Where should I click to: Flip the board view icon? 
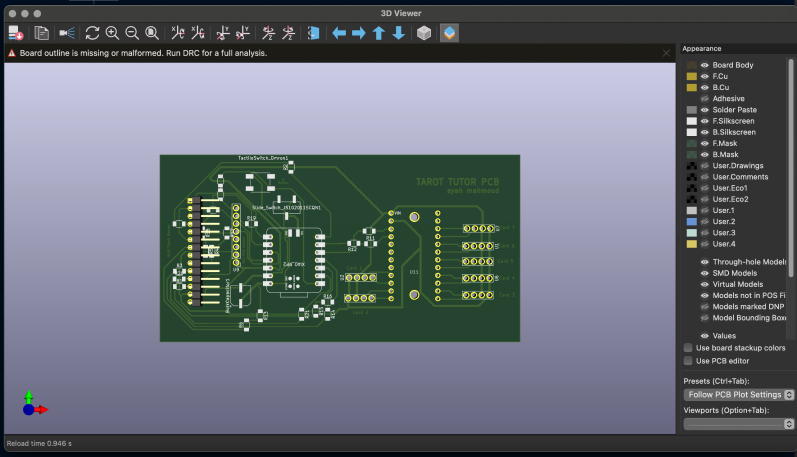pos(315,33)
